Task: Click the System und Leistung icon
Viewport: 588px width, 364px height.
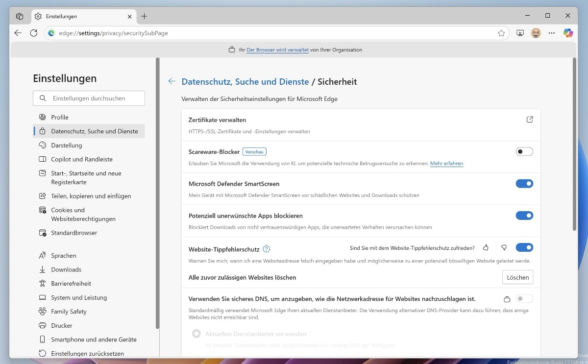Action: point(42,297)
